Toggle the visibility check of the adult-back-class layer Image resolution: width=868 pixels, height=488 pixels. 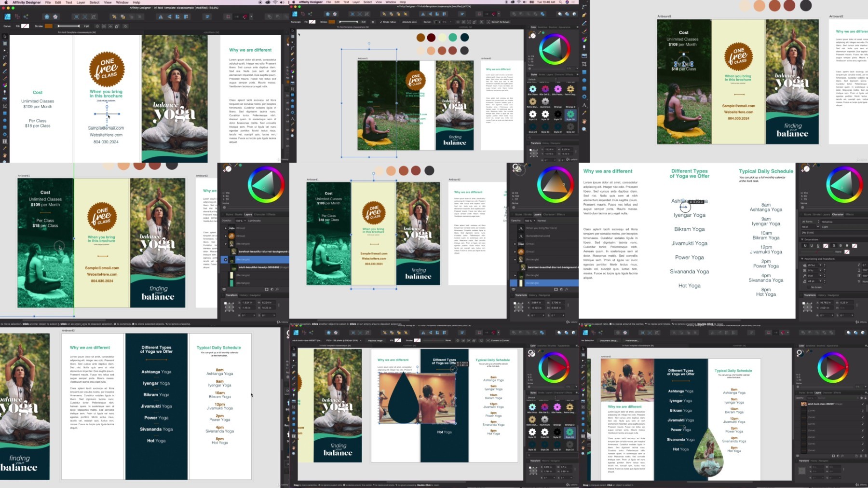tap(863, 404)
